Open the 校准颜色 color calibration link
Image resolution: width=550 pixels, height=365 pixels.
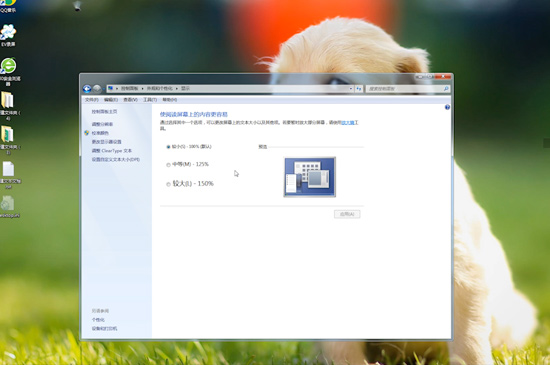tap(100, 133)
